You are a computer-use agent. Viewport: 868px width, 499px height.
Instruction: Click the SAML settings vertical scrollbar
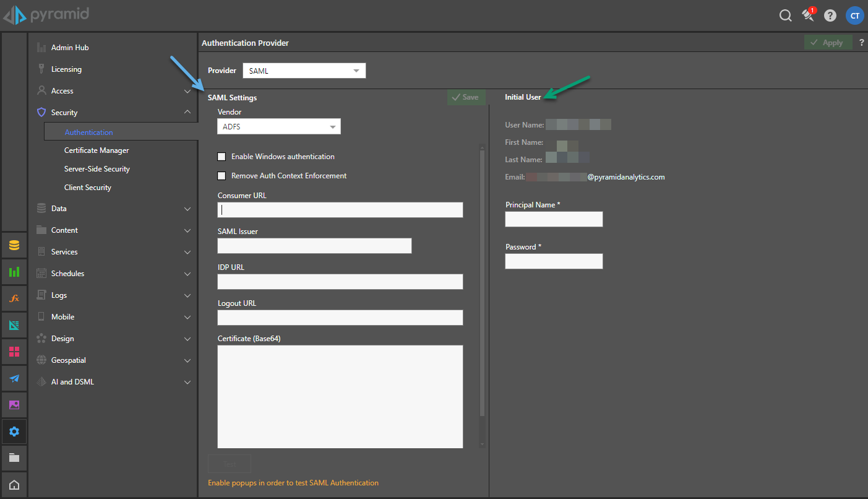(x=483, y=279)
